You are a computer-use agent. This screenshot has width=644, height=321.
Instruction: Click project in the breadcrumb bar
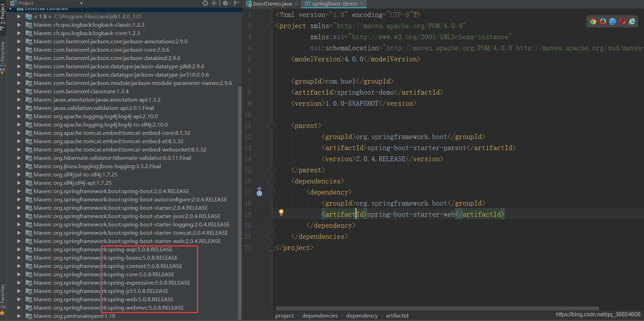click(x=284, y=315)
